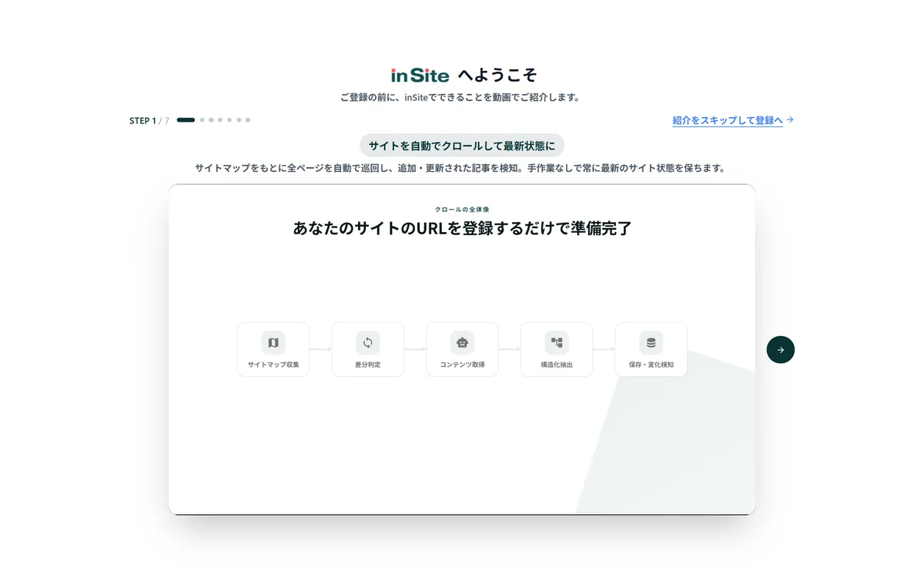Click the サイトマップ収集 label
The width and height of the screenshot is (924, 578).
tap(273, 365)
